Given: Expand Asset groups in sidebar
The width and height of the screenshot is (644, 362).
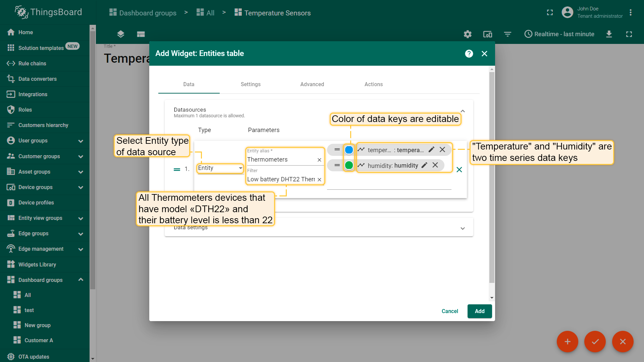Looking at the screenshot, I should click(x=80, y=172).
